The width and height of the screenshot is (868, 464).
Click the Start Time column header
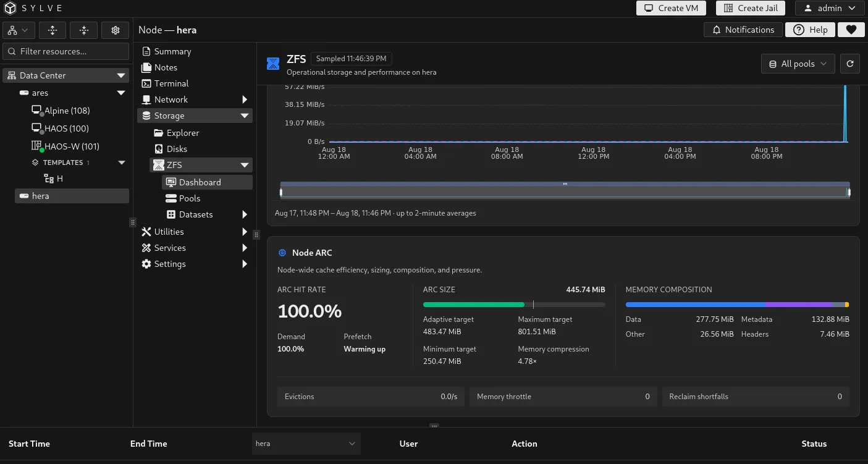(29, 444)
